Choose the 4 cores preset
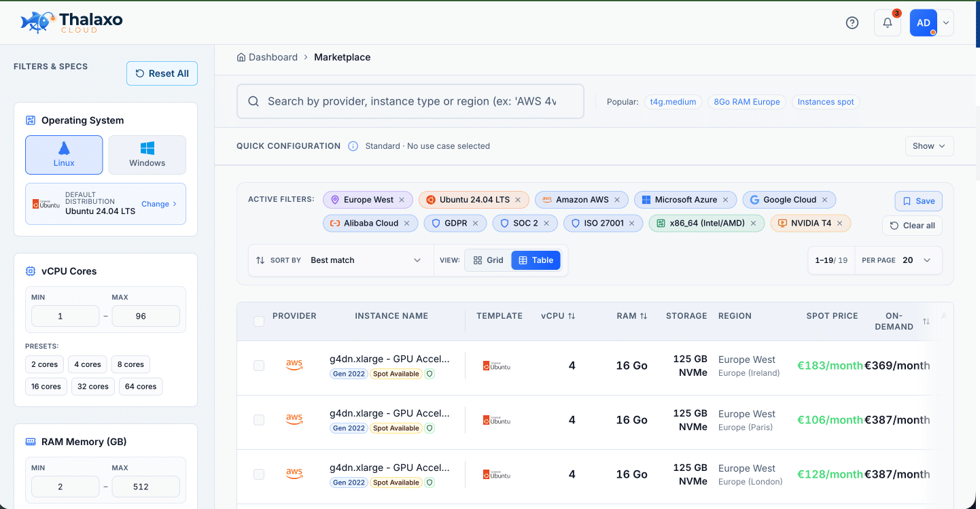Image resolution: width=980 pixels, height=509 pixels. [87, 364]
